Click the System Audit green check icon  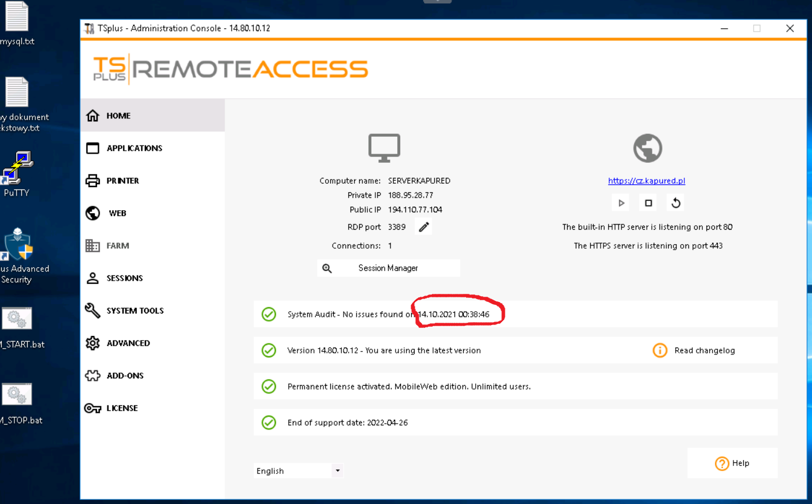point(269,314)
